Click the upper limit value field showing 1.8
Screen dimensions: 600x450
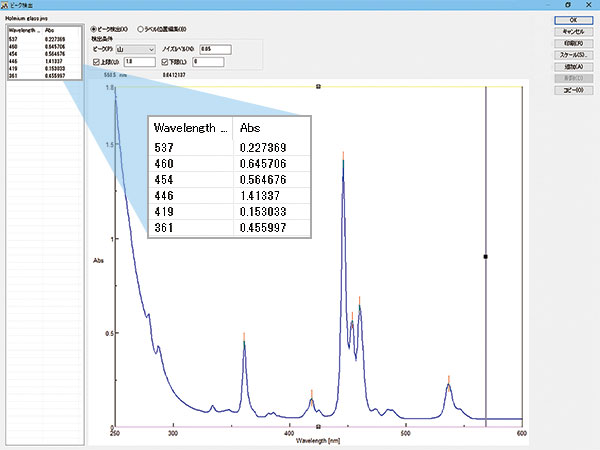click(140, 62)
